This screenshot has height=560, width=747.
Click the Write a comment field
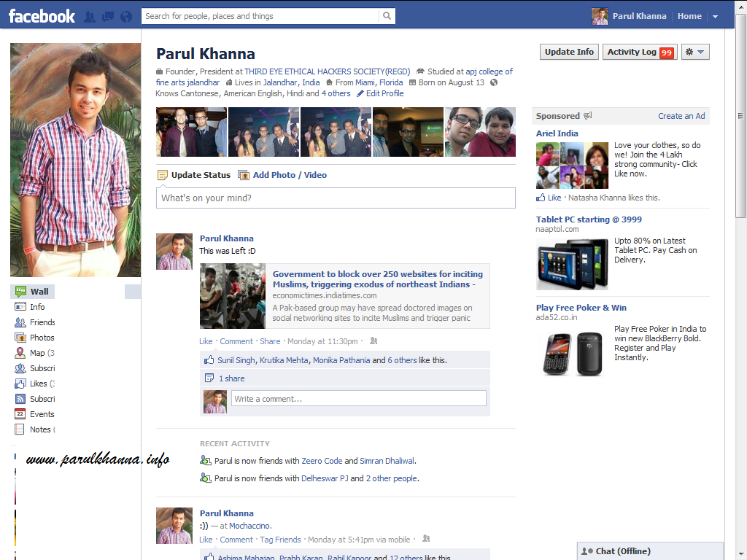(x=359, y=399)
